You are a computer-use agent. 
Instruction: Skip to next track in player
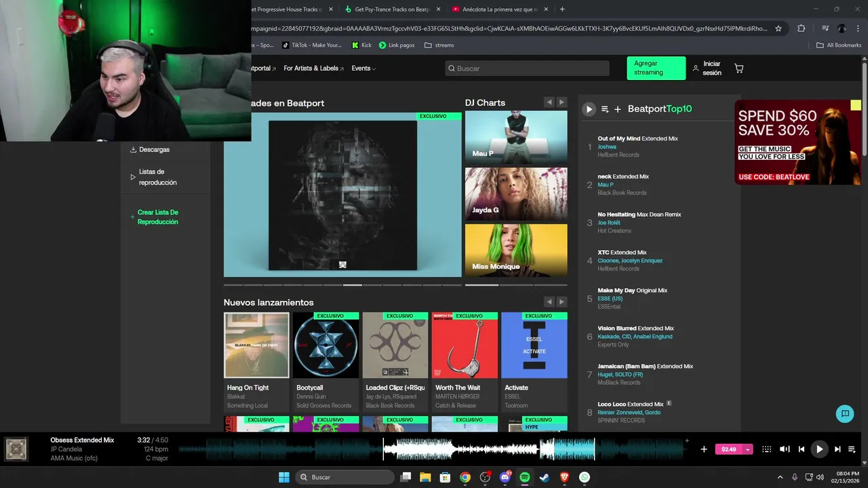(x=837, y=449)
